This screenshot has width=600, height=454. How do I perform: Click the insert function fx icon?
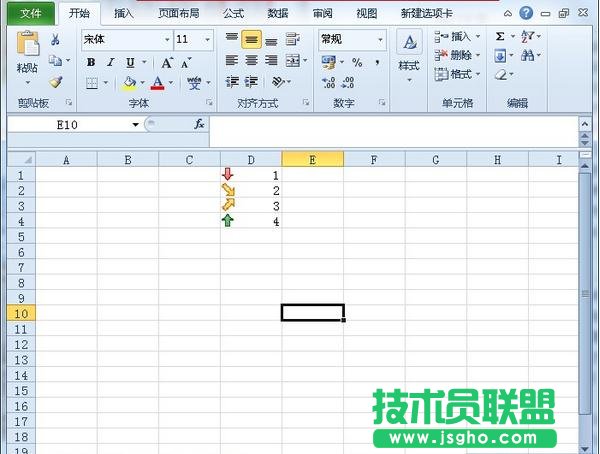pos(199,124)
